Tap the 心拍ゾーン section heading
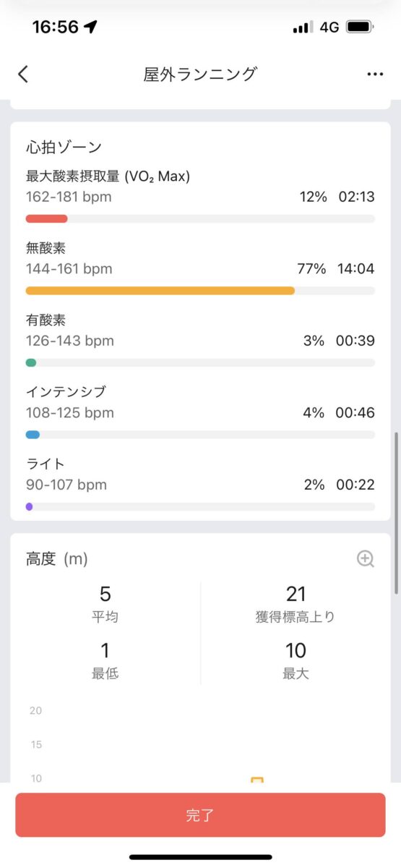 (64, 148)
